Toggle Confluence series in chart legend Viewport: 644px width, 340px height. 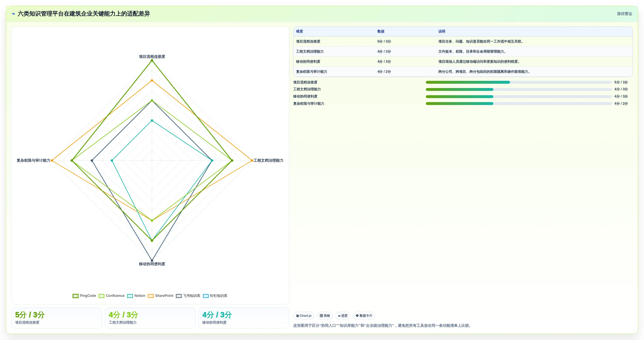click(112, 296)
